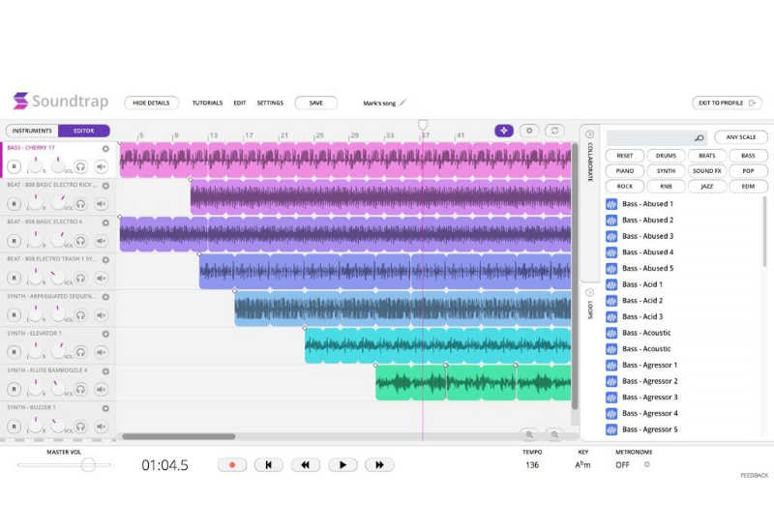
Task: Toggle the metronome OFF setting
Action: (x=622, y=465)
